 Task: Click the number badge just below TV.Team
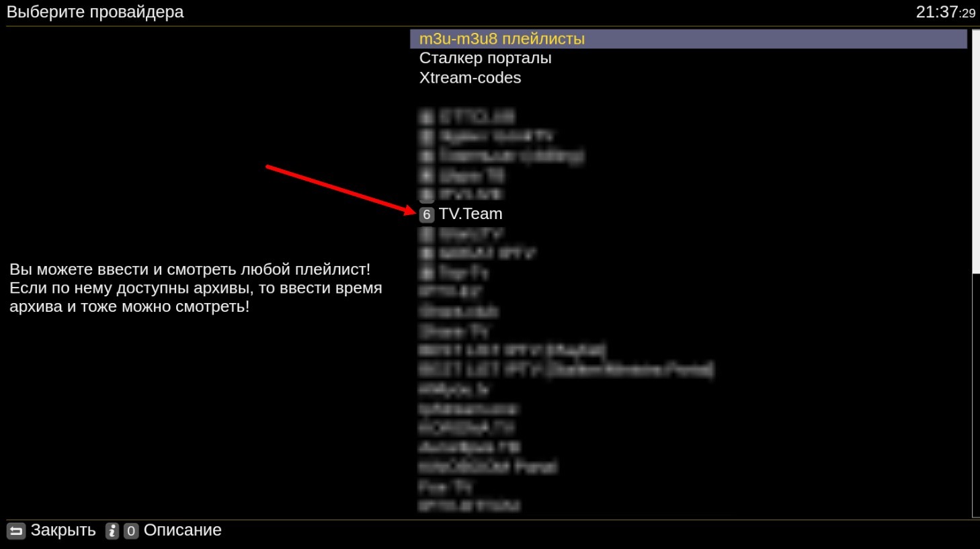(426, 234)
